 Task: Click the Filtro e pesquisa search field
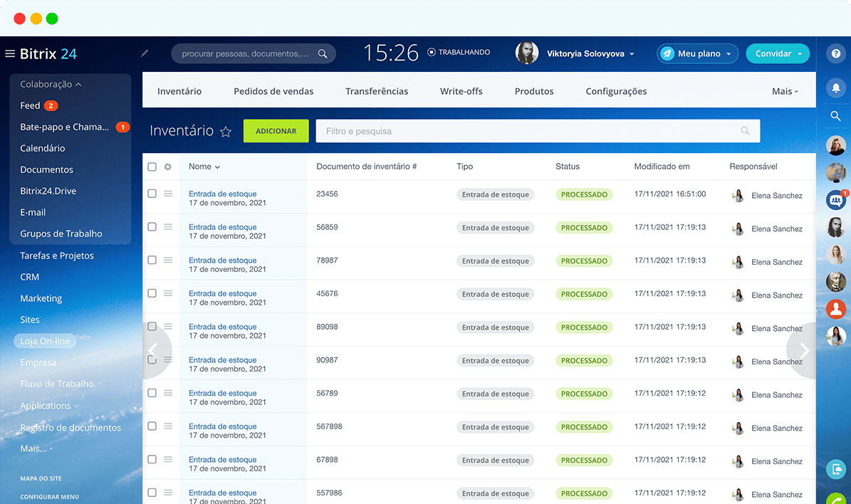point(527,131)
